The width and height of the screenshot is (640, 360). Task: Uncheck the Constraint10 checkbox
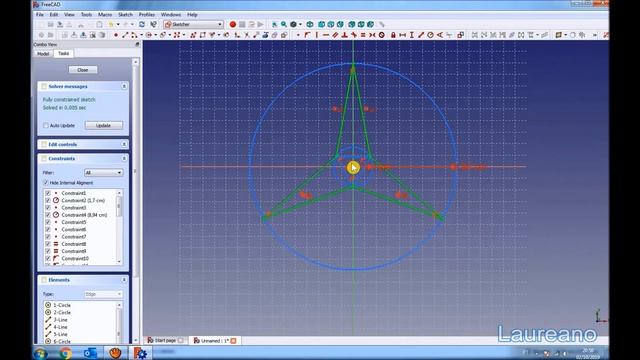(48, 258)
